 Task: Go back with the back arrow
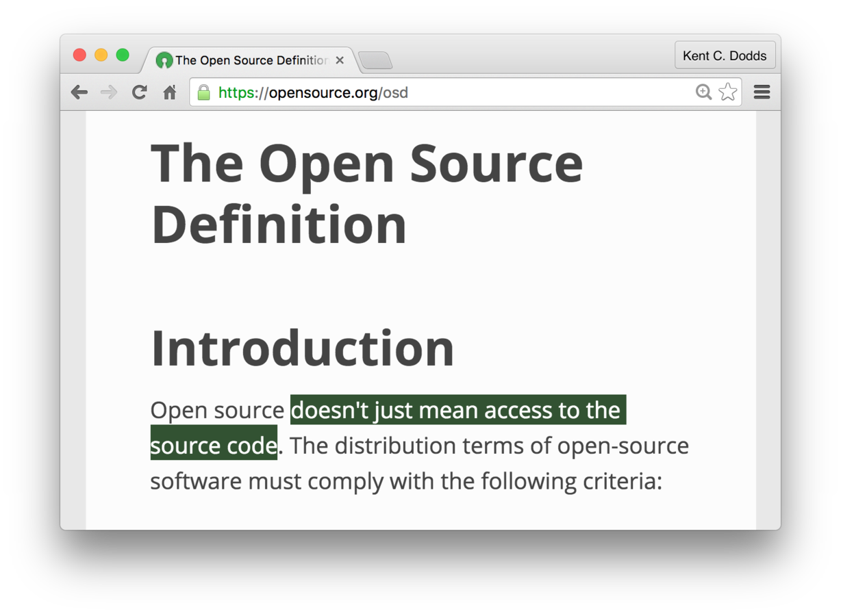pyautogui.click(x=79, y=92)
